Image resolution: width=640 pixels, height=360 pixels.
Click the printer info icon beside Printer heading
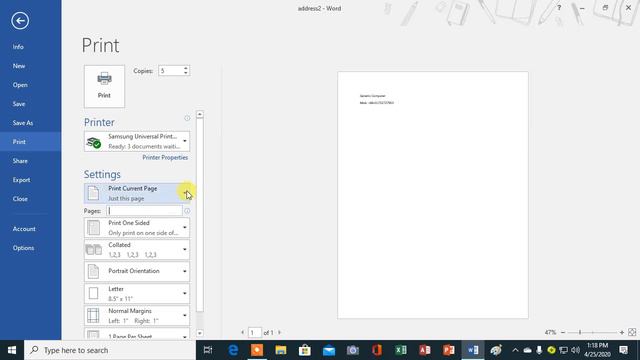point(187,118)
